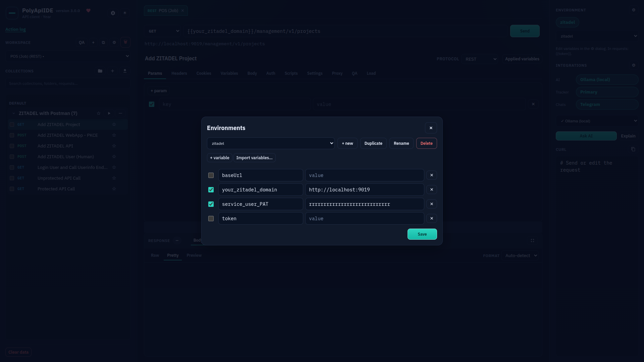The height and width of the screenshot is (362, 644).
Task: Delete workspace with red trash icon
Action: [125, 42]
